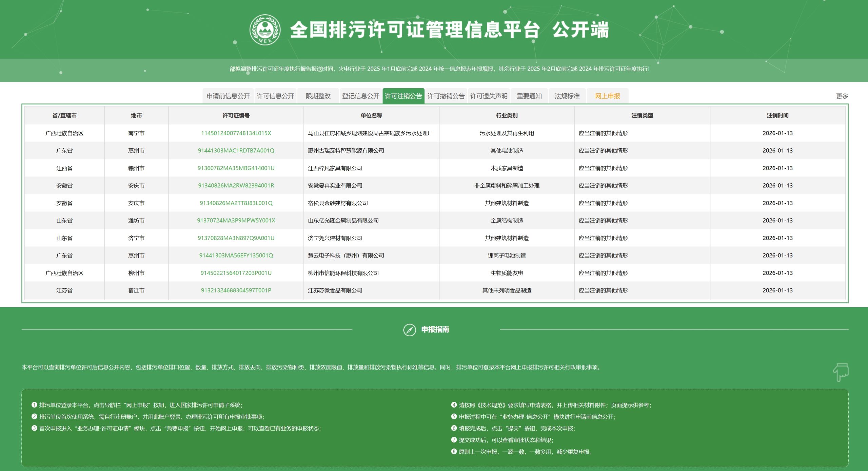Click the ❶ step badge in the guide
Image resolution: width=868 pixels, height=471 pixels.
pos(34,404)
